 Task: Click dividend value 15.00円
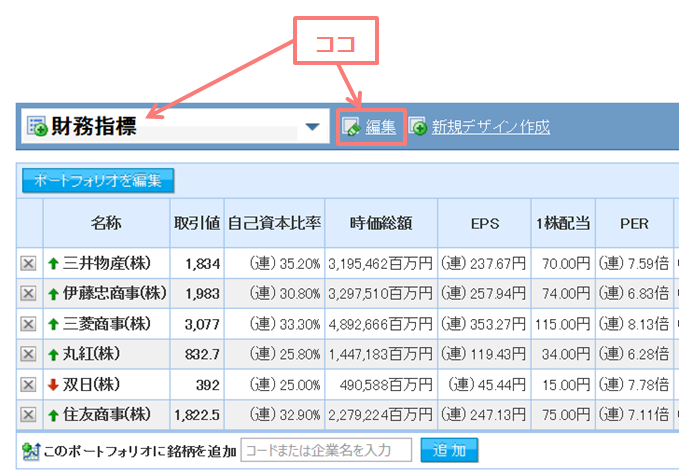point(566,385)
